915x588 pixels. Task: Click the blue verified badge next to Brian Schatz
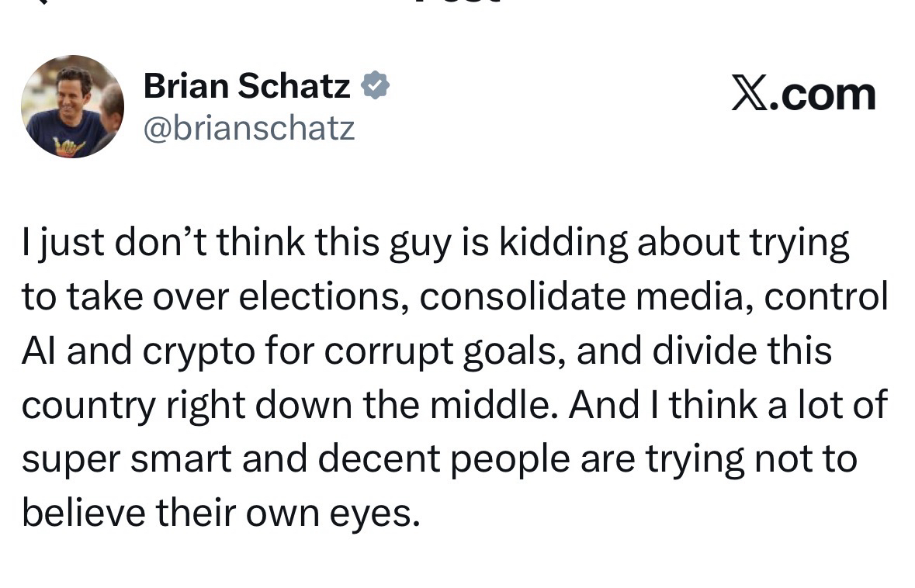376,85
